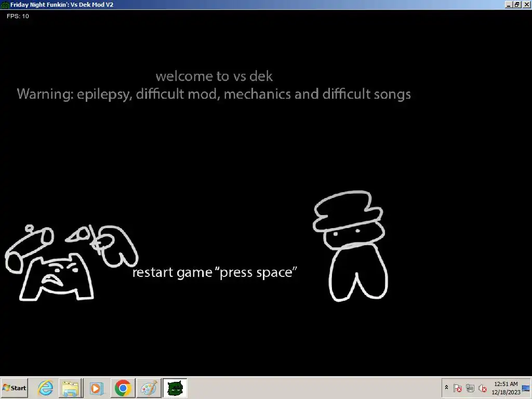
Task: Click the FPS: 10 counter
Action: [x=18, y=16]
